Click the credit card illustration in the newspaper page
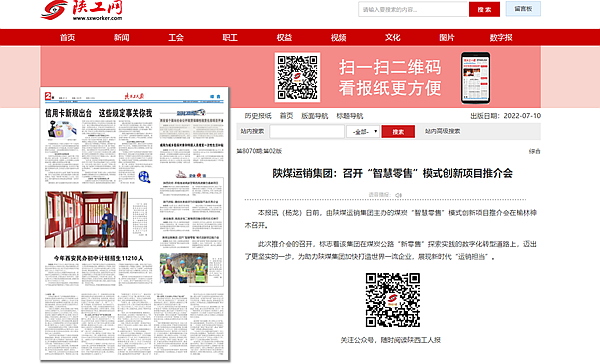Viewport: 600px width, 364px height. pos(61,129)
